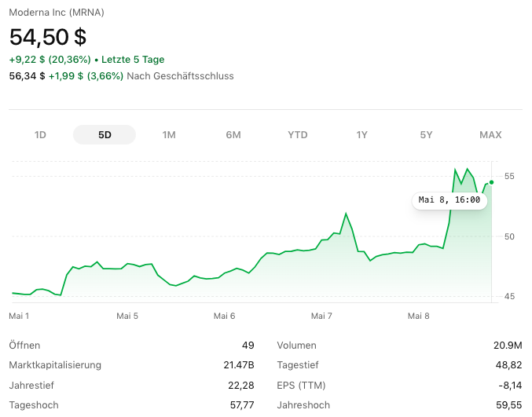Click the Moderna Inc (MRNA) title
Viewport: 532px width, 417px height.
[x=57, y=13]
